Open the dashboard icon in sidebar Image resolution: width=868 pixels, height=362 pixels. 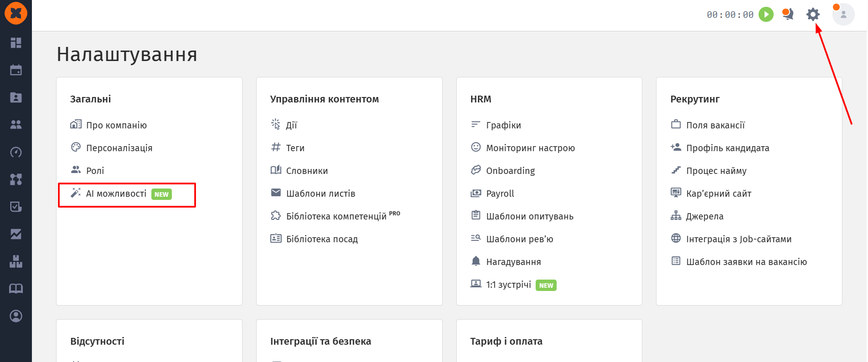16,43
